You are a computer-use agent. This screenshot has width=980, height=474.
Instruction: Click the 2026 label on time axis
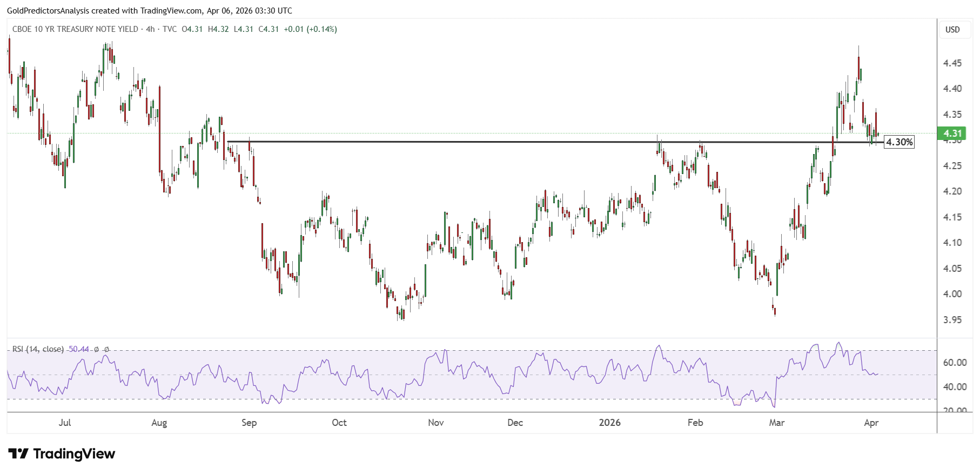tap(610, 423)
